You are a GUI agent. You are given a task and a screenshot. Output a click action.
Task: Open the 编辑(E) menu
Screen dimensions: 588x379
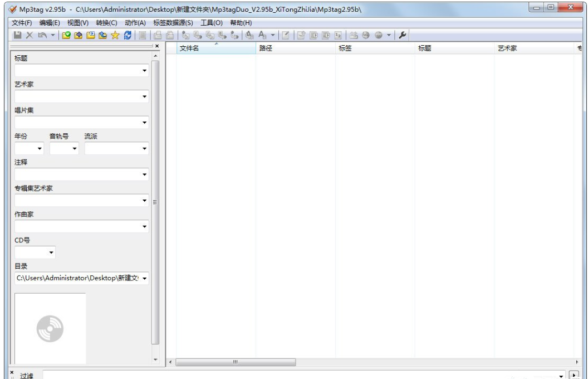click(x=50, y=23)
